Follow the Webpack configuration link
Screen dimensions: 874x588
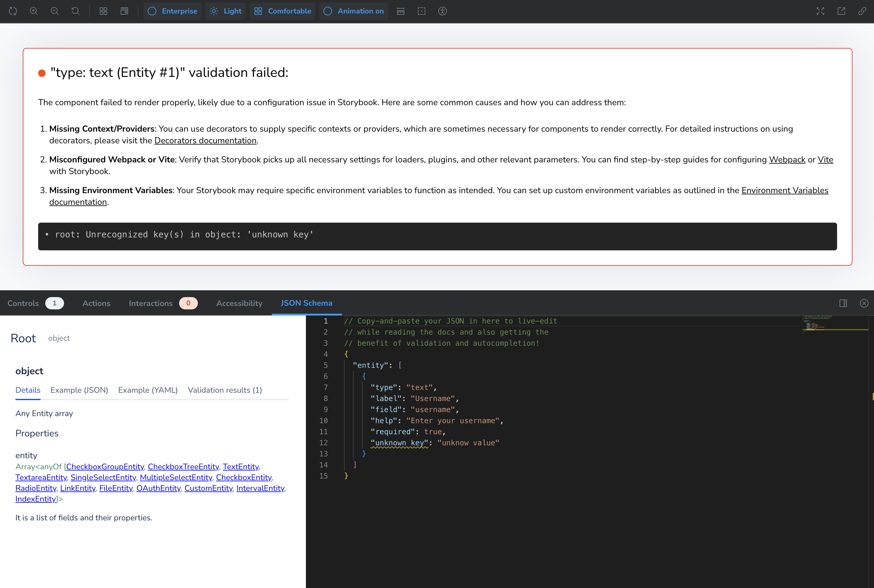point(787,160)
